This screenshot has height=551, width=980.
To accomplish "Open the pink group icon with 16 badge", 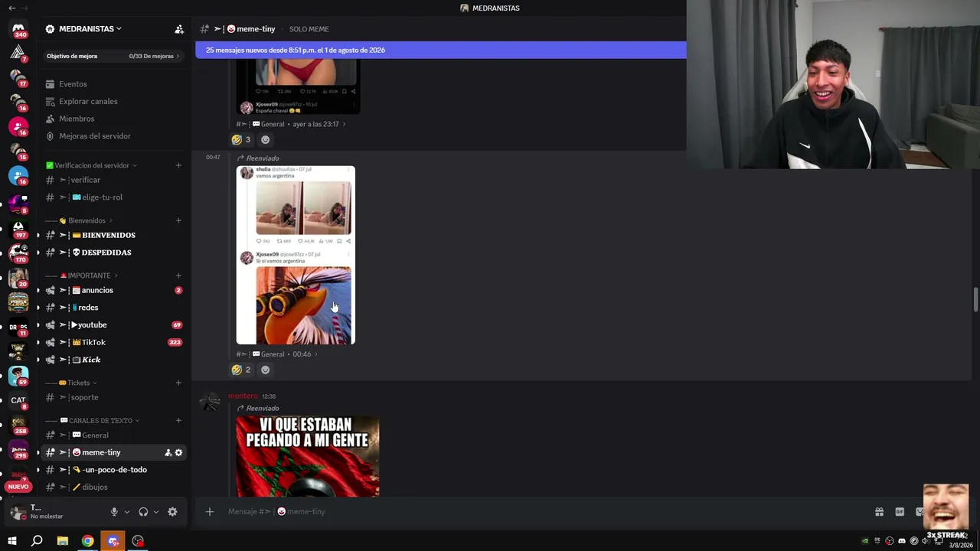I will (x=18, y=126).
